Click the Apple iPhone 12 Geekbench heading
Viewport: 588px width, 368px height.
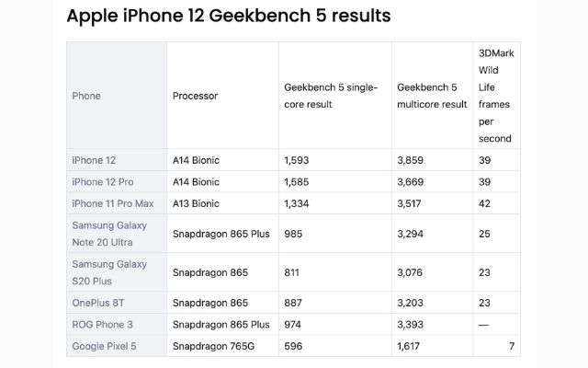pos(229,16)
